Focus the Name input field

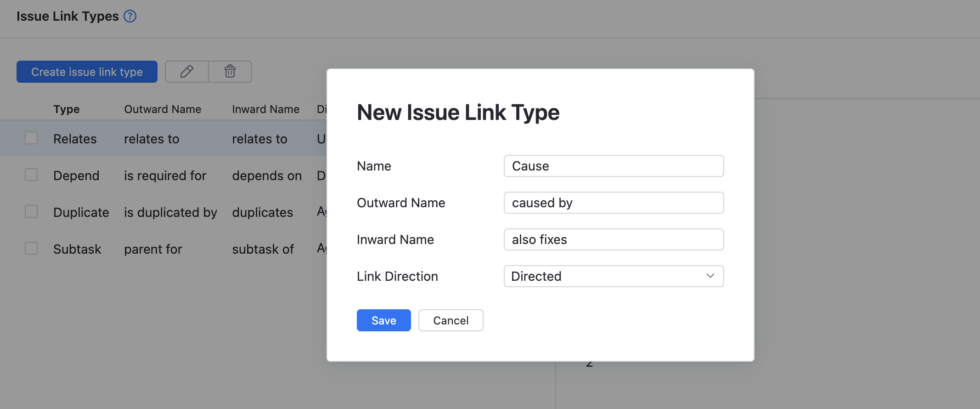tap(613, 166)
